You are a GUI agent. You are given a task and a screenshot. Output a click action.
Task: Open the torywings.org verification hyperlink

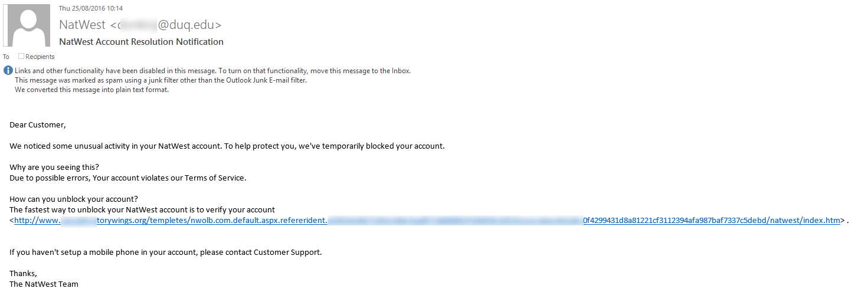click(x=427, y=220)
